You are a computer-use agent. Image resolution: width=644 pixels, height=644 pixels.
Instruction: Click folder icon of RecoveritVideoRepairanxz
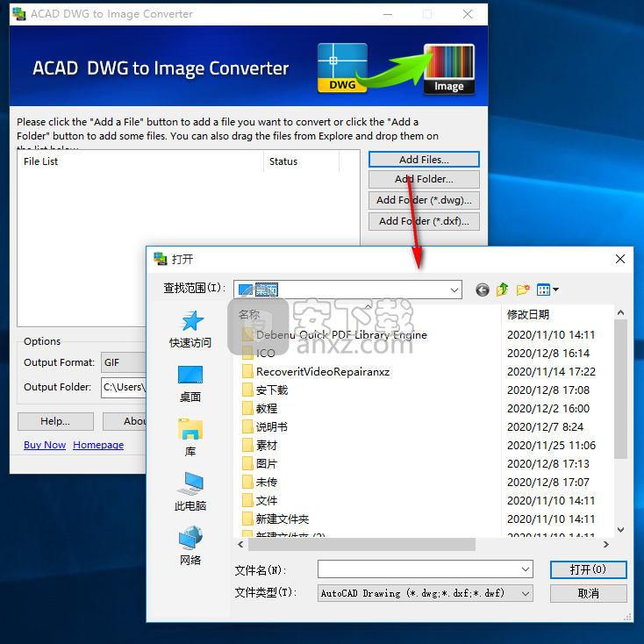coord(247,371)
